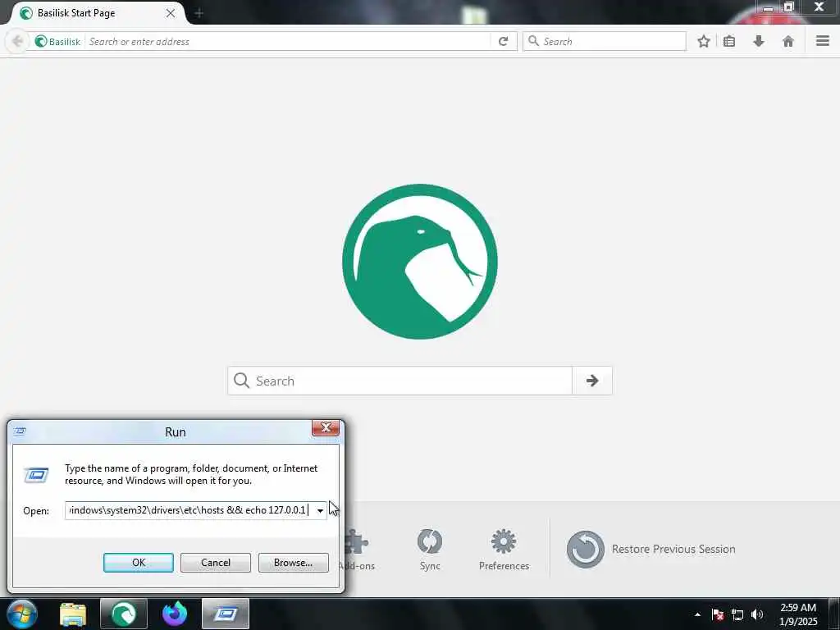Screen dimensions: 840x630
Task: Click OK in the Run dialog
Action: pyautogui.click(x=138, y=563)
